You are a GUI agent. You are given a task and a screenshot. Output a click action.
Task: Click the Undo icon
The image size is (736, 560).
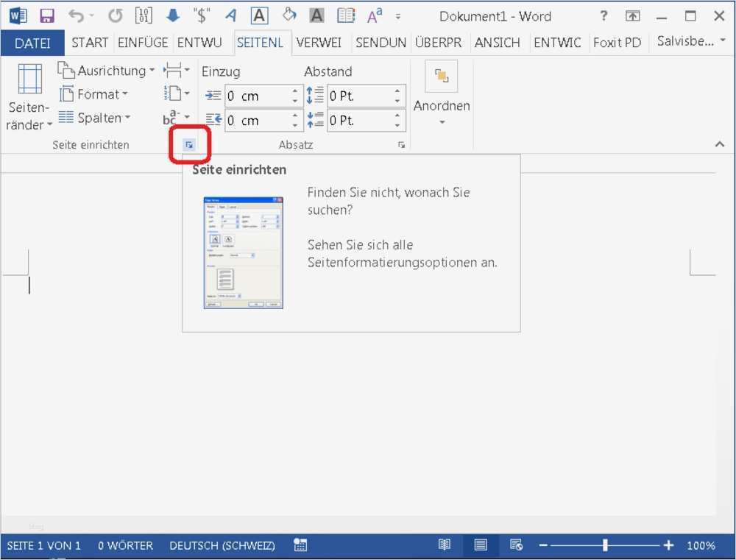[77, 15]
